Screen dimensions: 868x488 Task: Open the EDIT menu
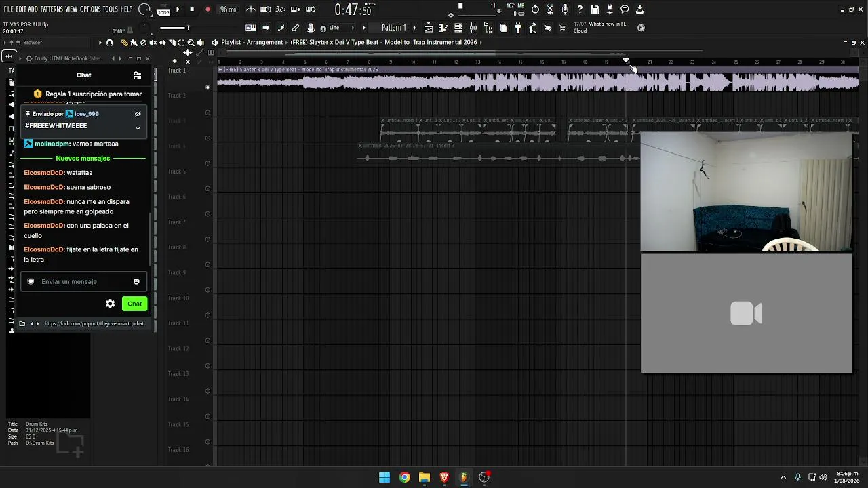tap(21, 9)
